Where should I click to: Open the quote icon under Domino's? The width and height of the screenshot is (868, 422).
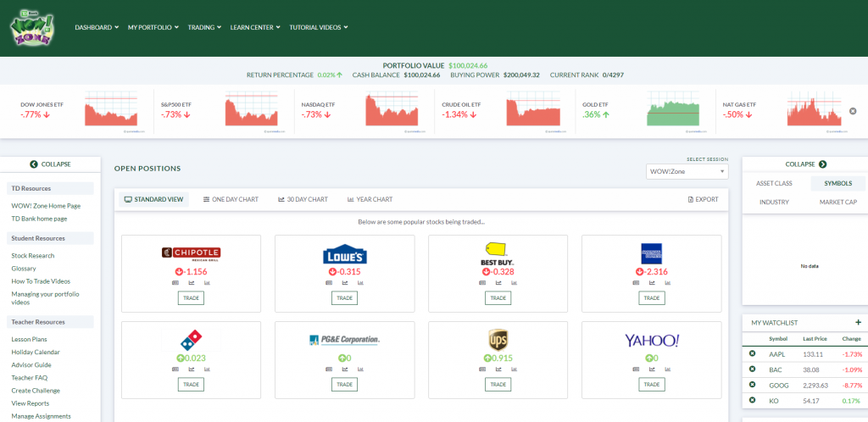pos(175,369)
